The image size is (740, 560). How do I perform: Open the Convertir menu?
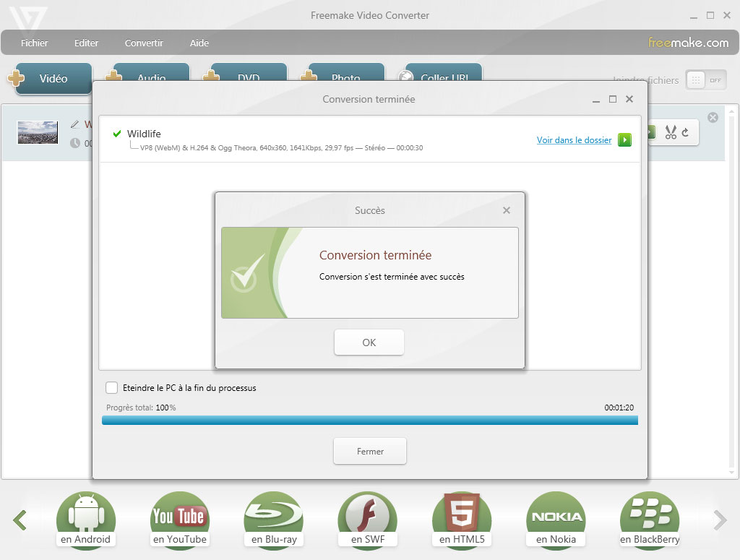pos(144,43)
